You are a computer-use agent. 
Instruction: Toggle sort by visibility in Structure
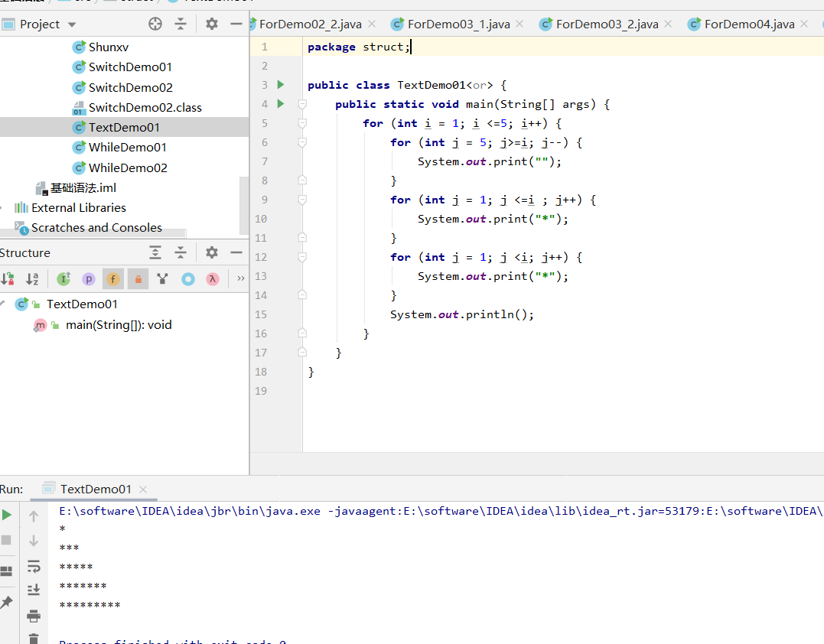point(8,279)
